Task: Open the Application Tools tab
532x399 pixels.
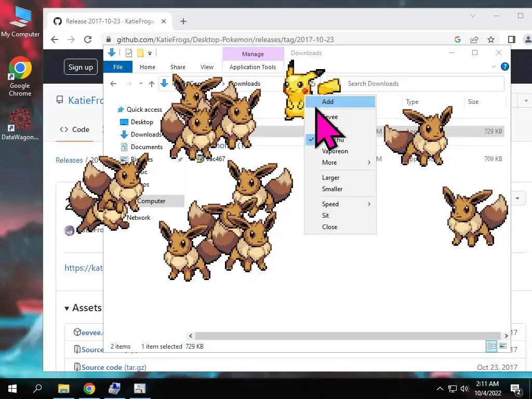Action: [x=252, y=67]
